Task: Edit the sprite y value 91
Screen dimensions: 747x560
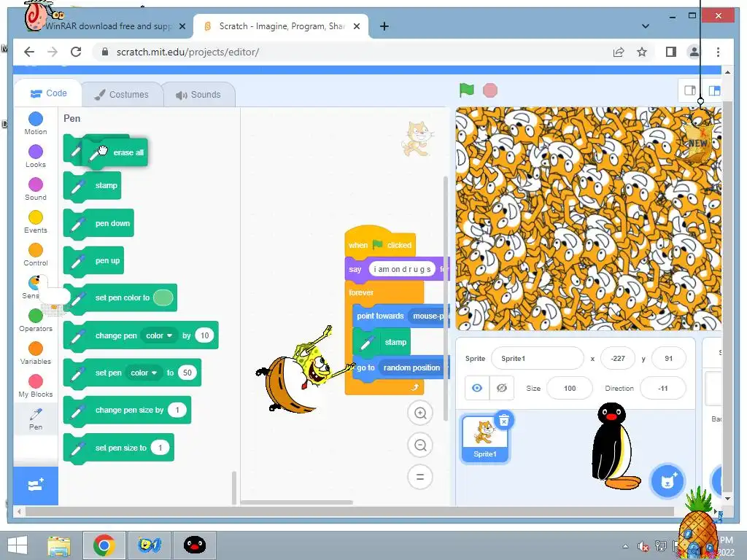Action: pyautogui.click(x=668, y=359)
